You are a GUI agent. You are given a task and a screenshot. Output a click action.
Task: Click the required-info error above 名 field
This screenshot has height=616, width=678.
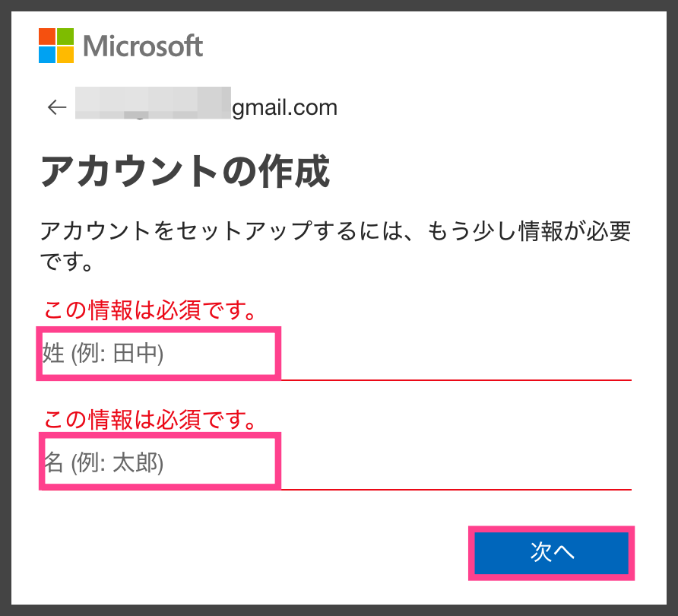(150, 419)
